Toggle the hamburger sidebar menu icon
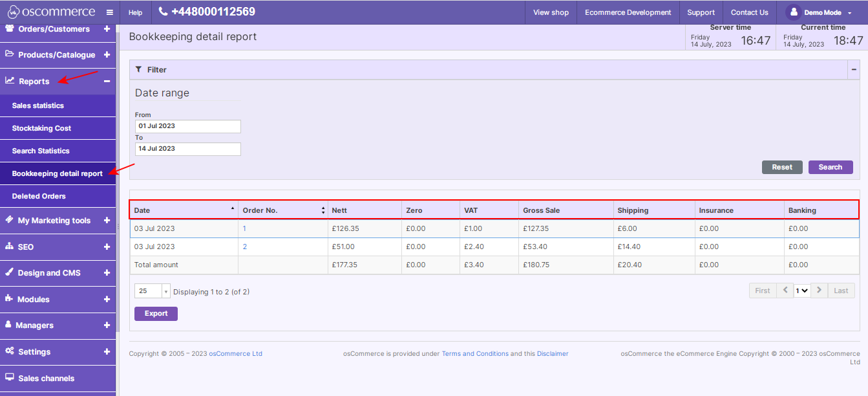Viewport: 868px width, 396px height. 110,12
